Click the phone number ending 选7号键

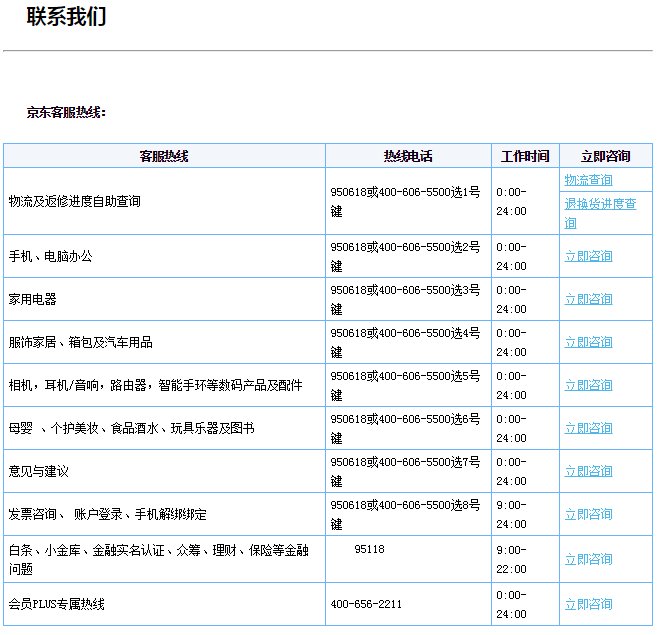click(405, 472)
